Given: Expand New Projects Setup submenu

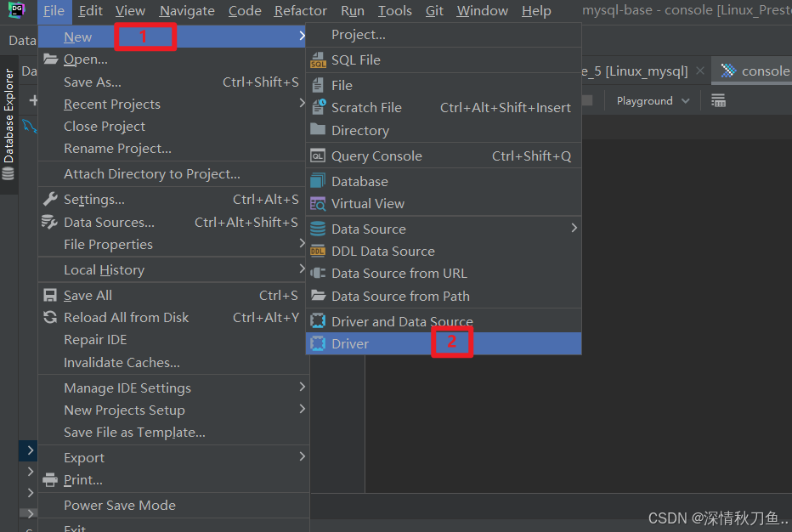Looking at the screenshot, I should click(x=173, y=410).
